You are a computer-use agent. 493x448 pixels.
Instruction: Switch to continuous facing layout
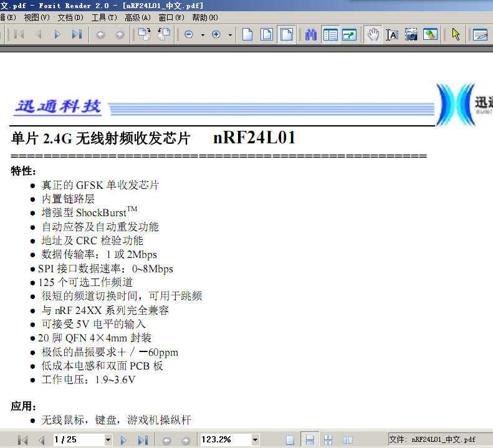[328, 440]
